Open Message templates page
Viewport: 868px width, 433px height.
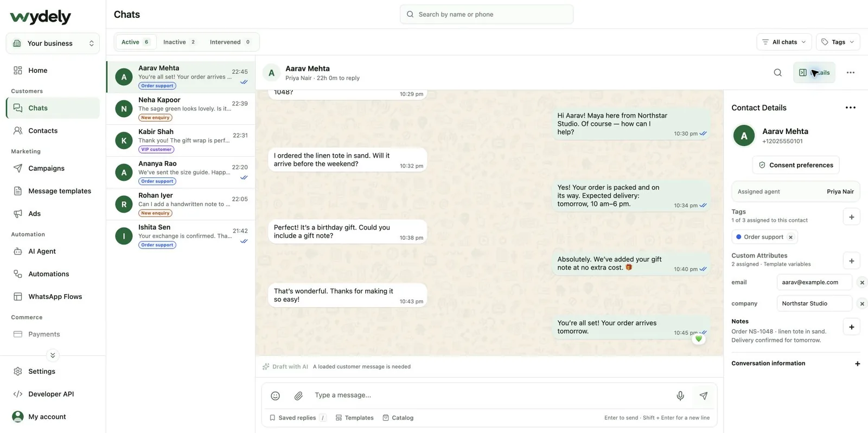(53, 191)
